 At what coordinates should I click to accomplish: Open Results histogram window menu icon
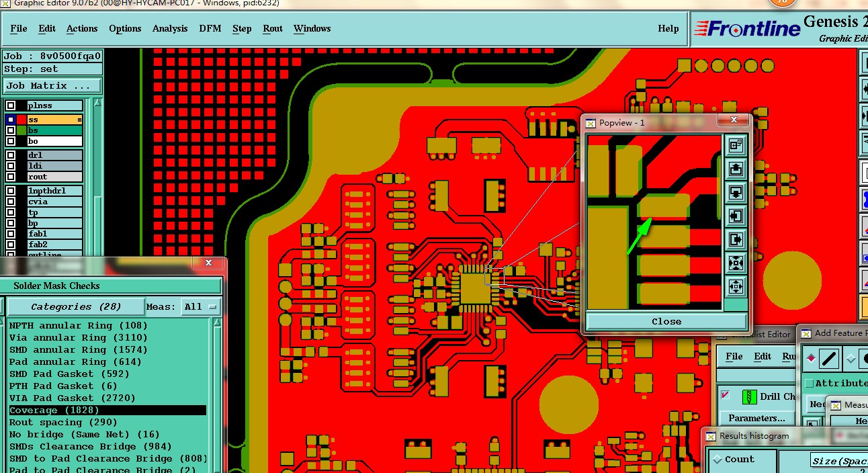(x=710, y=436)
